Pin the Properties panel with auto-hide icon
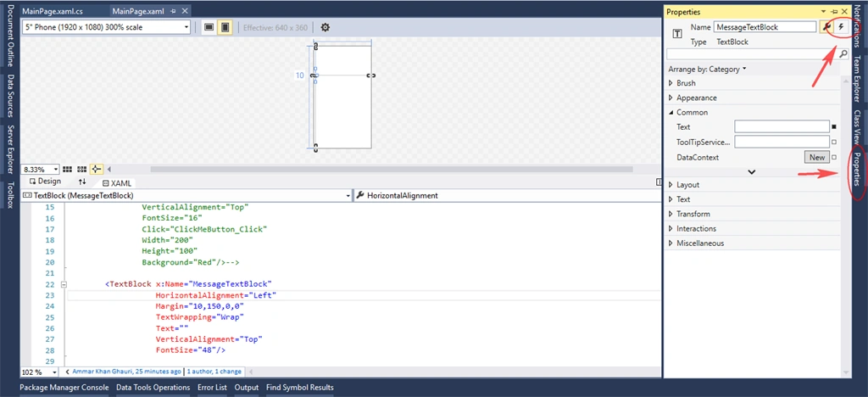The image size is (868, 397). tap(834, 12)
